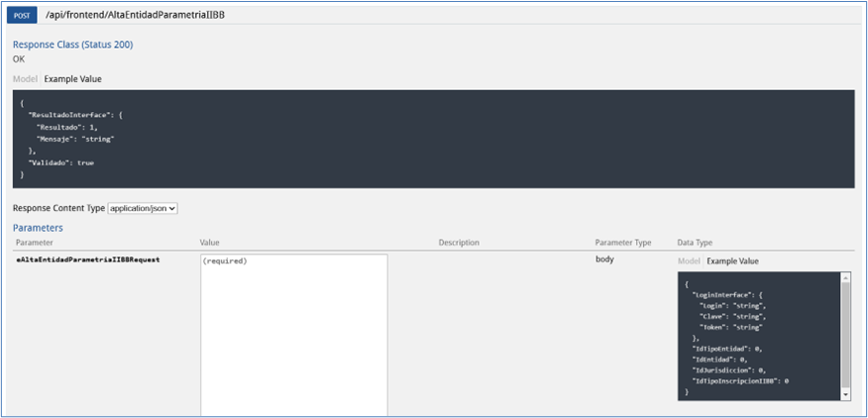
Task: Click the dropdown arrow beside application/json
Action: click(172, 208)
